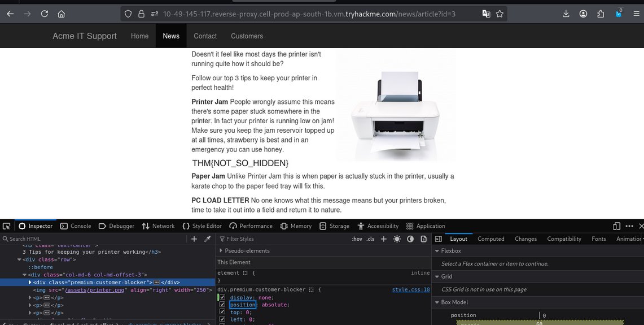Add a new CSS rule
Image resolution: width=644 pixels, height=325 pixels.
[x=384, y=239]
